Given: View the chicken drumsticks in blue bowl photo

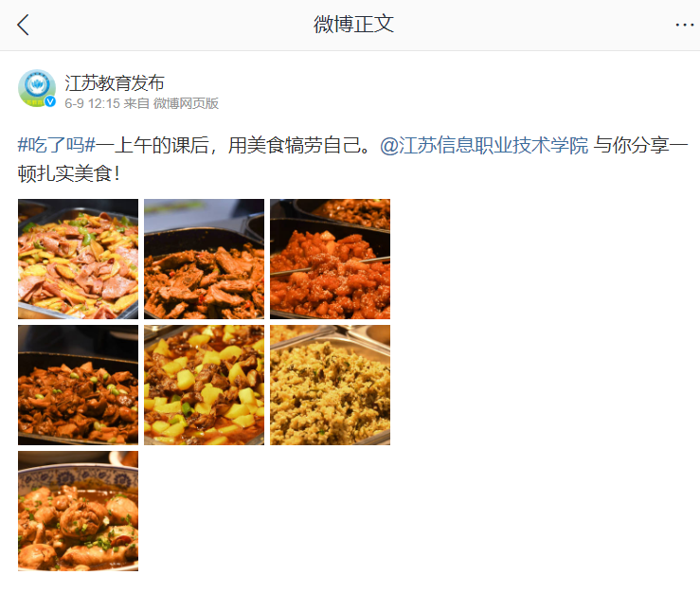Looking at the screenshot, I should click(78, 511).
